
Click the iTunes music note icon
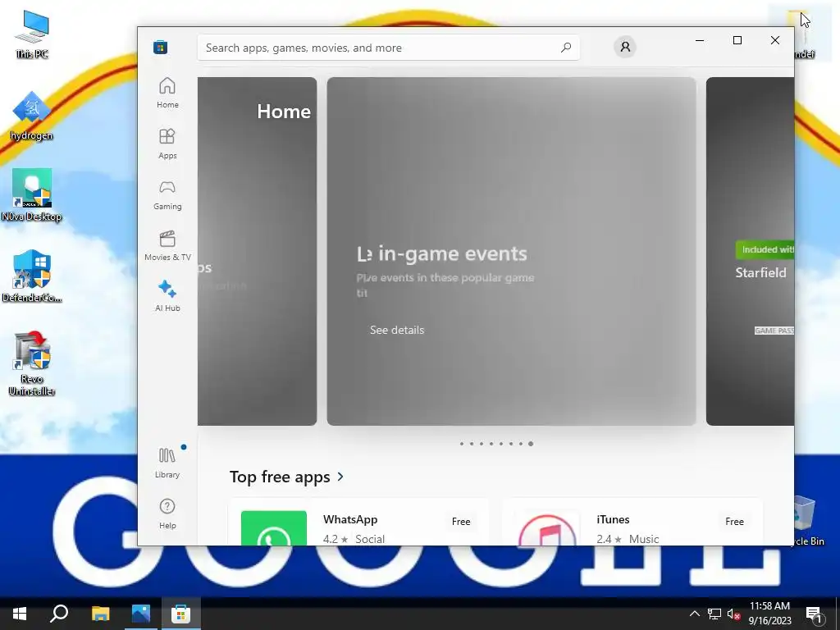tap(547, 529)
